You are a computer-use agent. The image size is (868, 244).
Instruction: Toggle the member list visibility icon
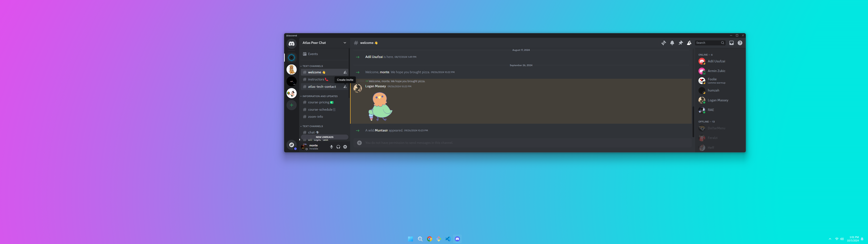click(x=689, y=43)
